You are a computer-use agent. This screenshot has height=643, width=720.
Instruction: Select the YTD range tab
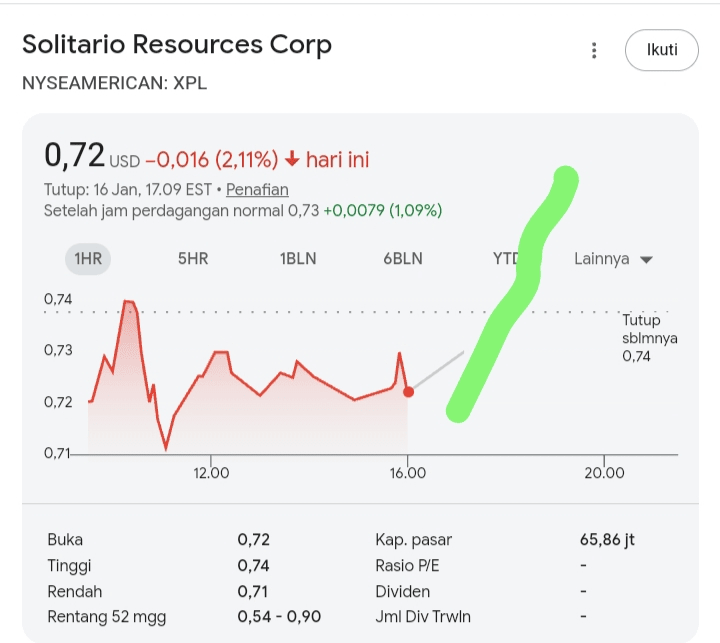(506, 259)
